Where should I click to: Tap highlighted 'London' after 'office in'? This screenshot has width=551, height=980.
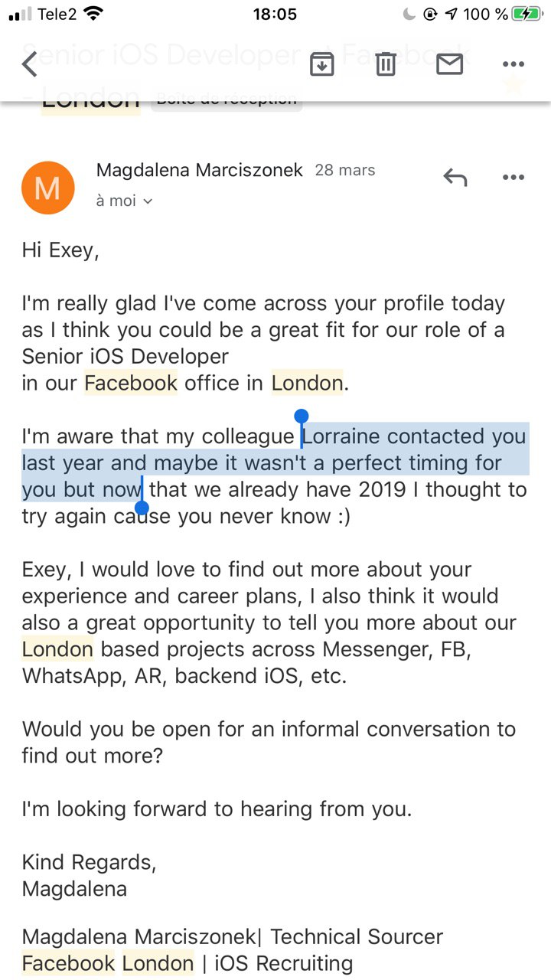(307, 383)
